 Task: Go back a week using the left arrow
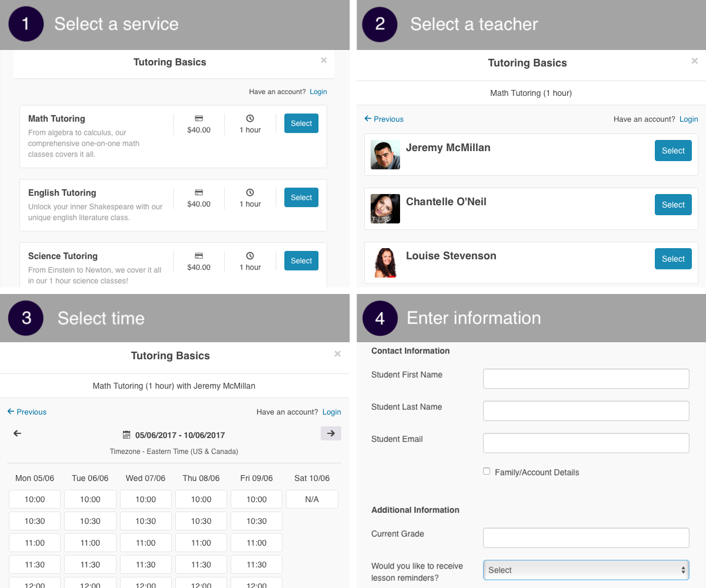pyautogui.click(x=17, y=433)
